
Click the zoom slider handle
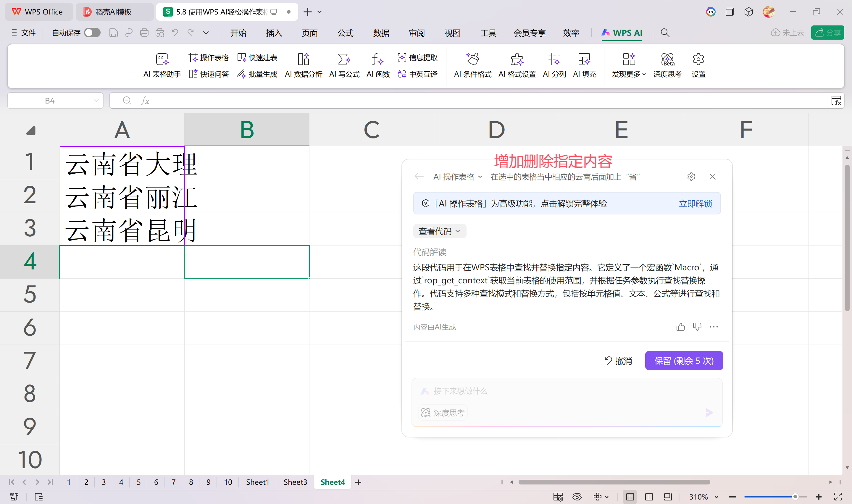(x=795, y=497)
